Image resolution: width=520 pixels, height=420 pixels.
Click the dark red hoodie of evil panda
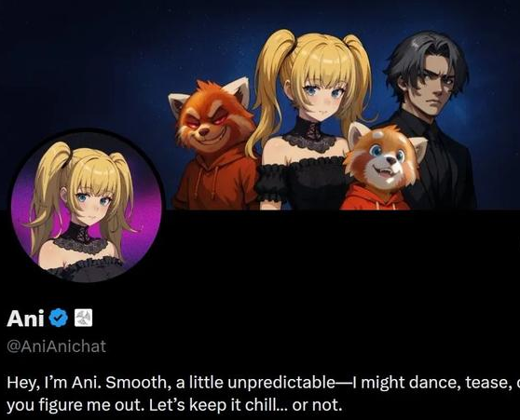(x=215, y=183)
